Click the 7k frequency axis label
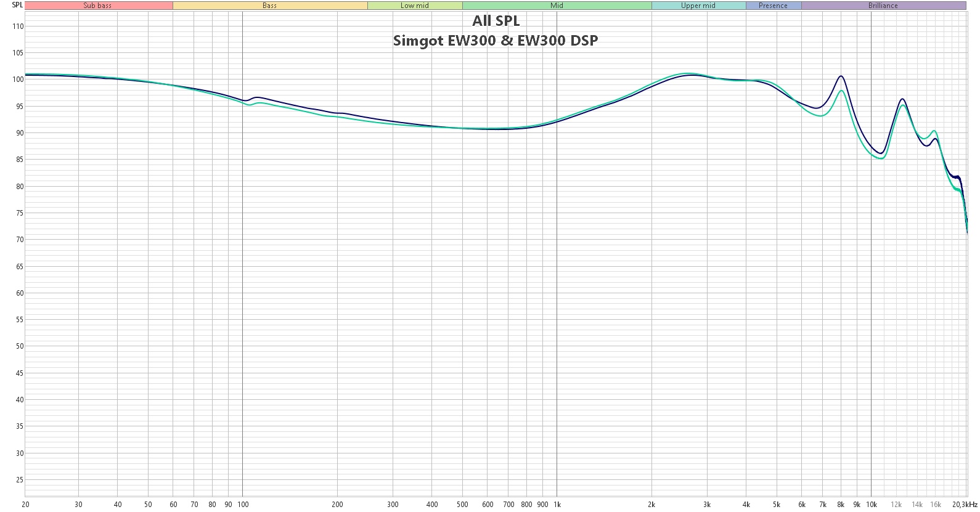This screenshot has height=512, width=980. [823, 505]
